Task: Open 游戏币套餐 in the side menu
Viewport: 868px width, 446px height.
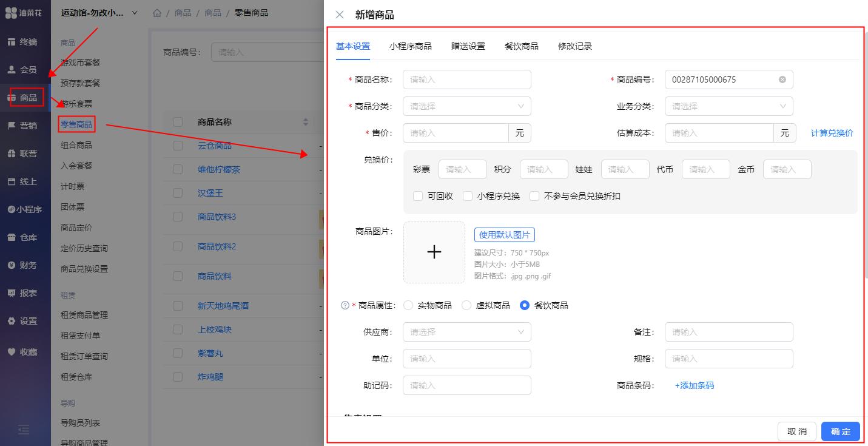Action: [x=81, y=63]
